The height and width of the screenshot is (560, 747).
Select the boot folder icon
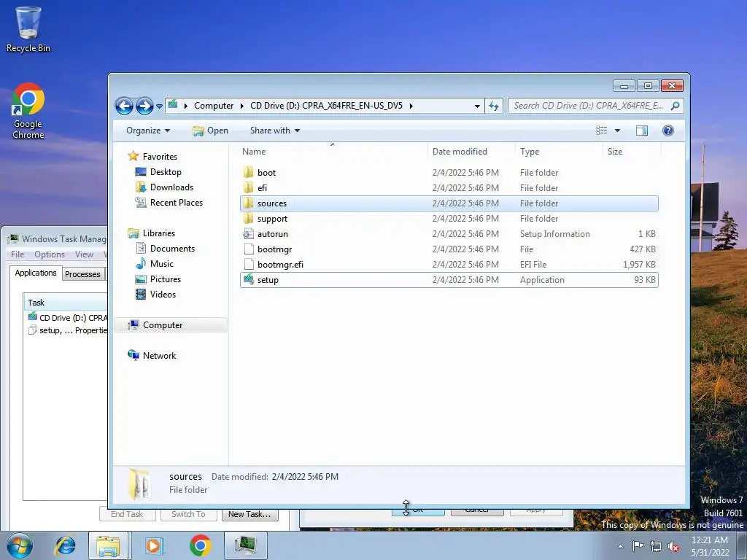tap(248, 172)
